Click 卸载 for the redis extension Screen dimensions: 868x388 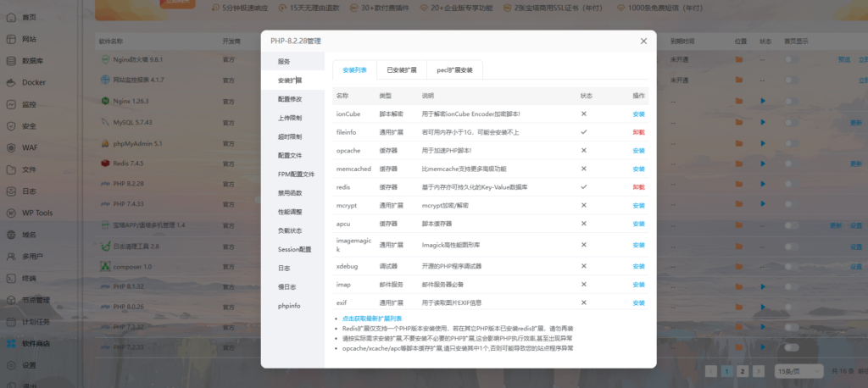(x=638, y=186)
